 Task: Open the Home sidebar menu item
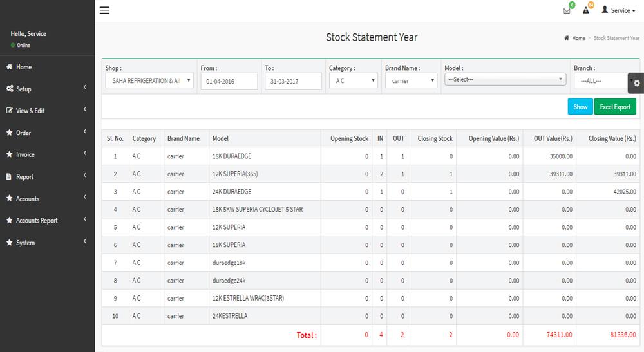tap(47, 67)
